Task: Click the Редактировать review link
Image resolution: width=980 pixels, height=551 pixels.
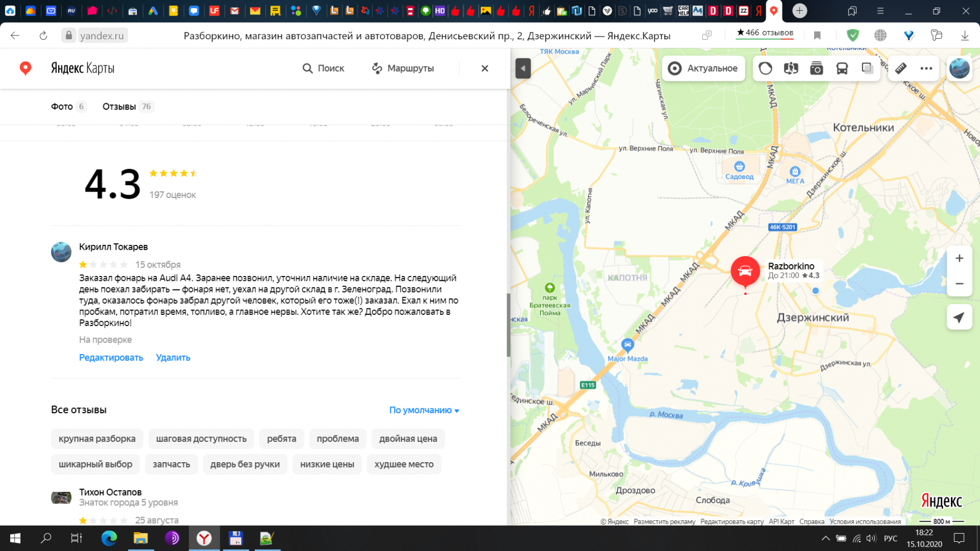Action: click(x=111, y=358)
